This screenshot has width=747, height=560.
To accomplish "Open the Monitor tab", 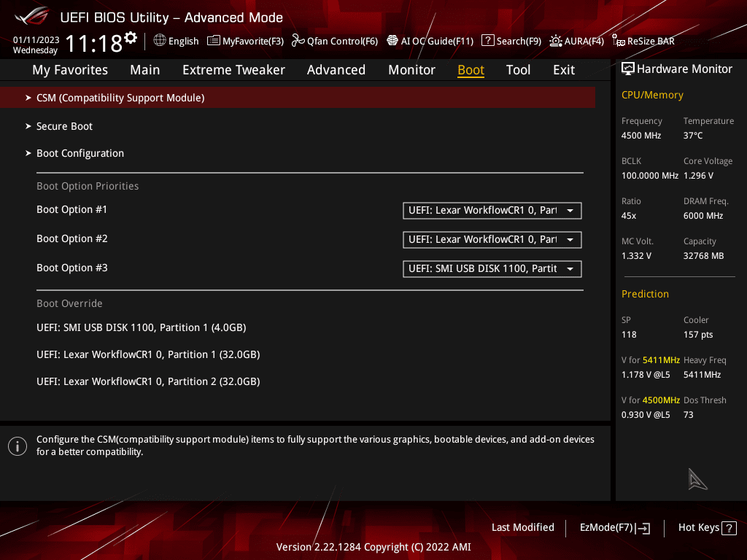I will [x=411, y=70].
